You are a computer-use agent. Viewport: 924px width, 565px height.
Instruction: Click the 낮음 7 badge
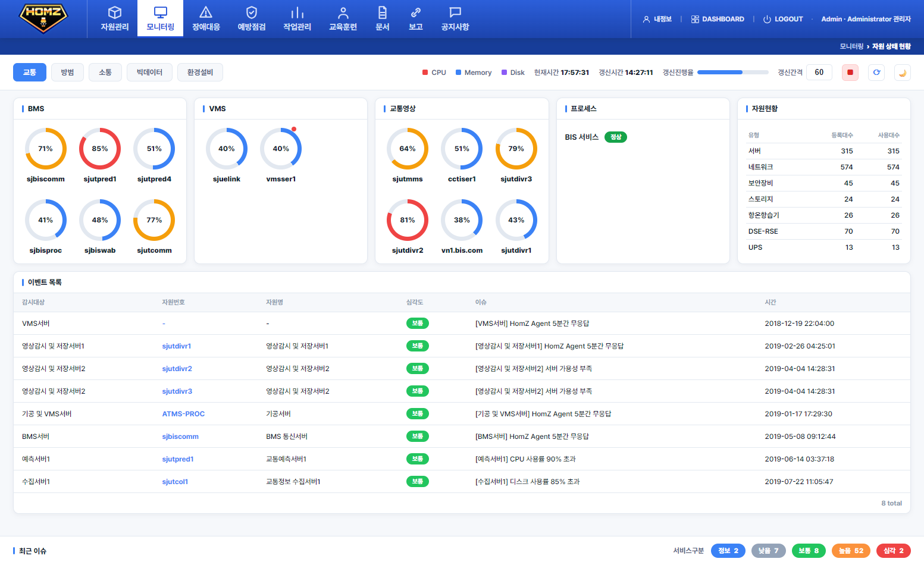769,551
